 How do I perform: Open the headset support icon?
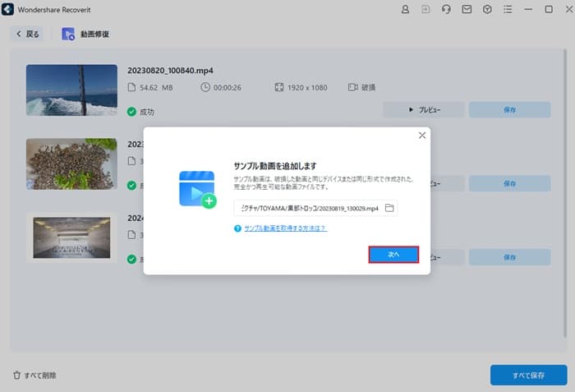(446, 9)
